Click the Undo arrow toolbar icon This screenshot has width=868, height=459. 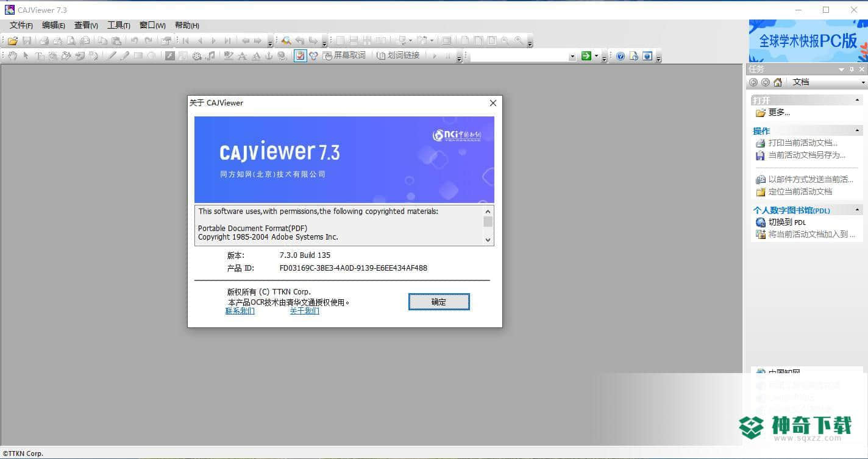coord(134,41)
